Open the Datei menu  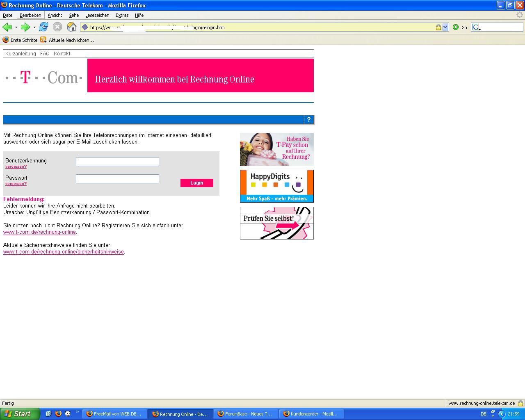(x=8, y=15)
